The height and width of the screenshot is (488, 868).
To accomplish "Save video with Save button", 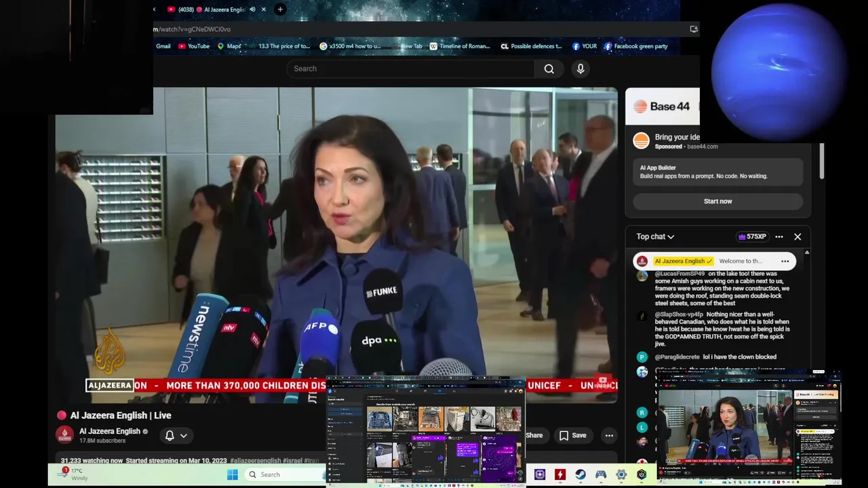I will pos(572,436).
